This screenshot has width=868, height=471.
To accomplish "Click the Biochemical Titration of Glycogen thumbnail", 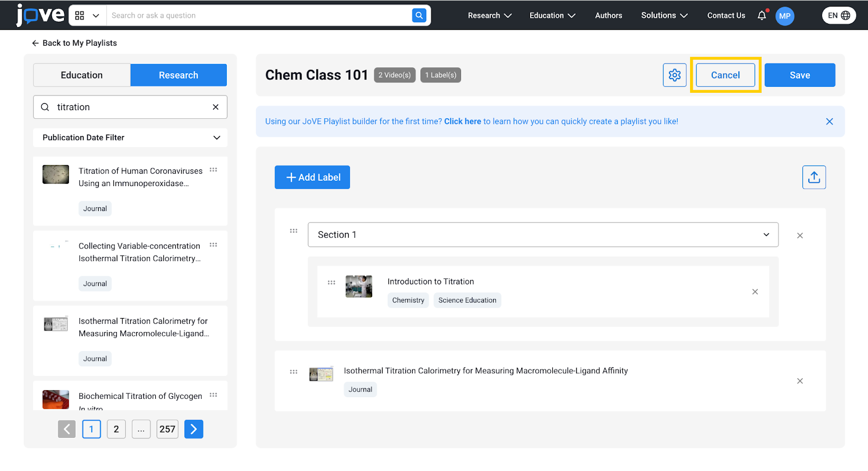I will coord(56,399).
